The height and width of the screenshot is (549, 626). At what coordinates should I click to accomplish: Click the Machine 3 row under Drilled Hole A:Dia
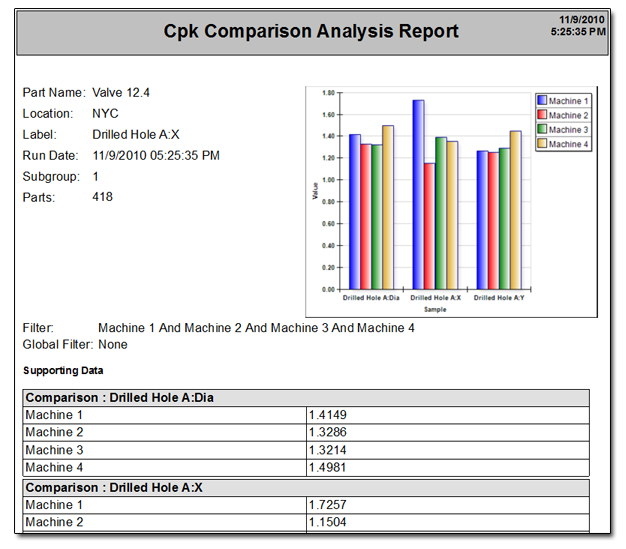tap(306, 450)
